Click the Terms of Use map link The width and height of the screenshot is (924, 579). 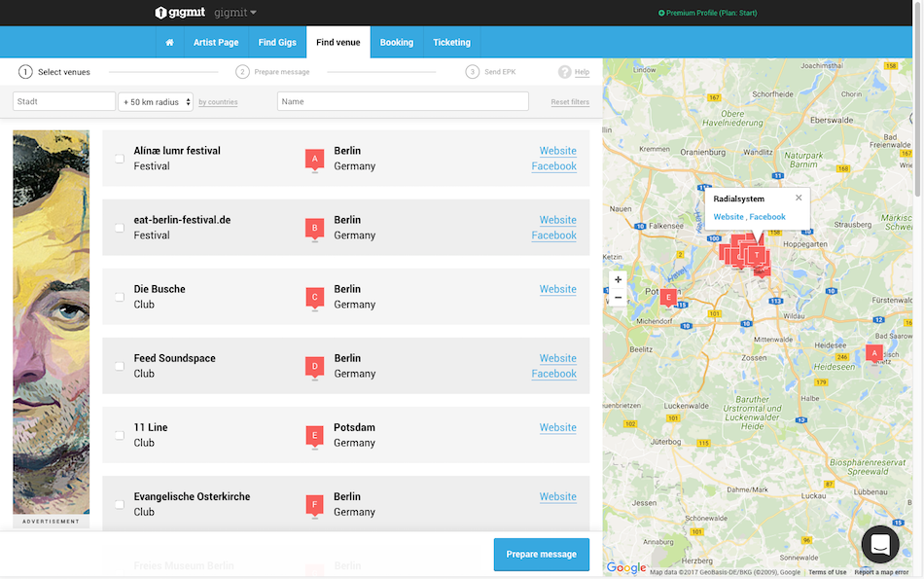pos(828,572)
